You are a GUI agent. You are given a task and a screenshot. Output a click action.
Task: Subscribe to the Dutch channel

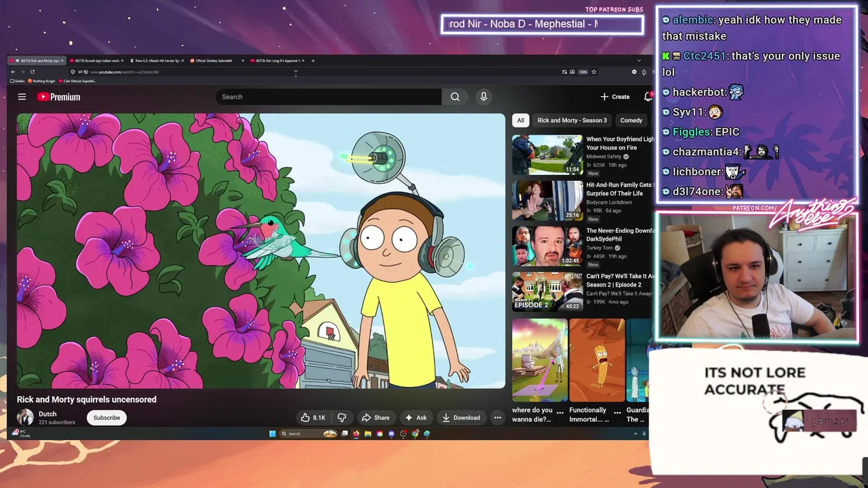tap(106, 418)
